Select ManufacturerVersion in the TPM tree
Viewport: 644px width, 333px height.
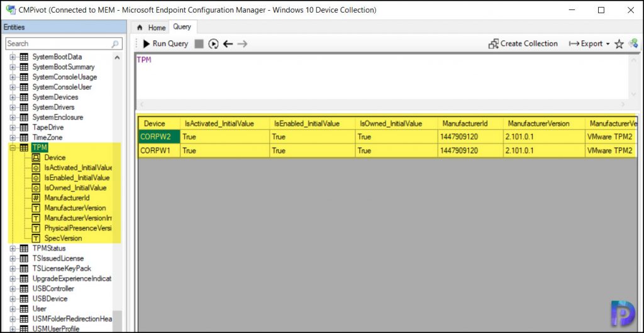pos(75,208)
